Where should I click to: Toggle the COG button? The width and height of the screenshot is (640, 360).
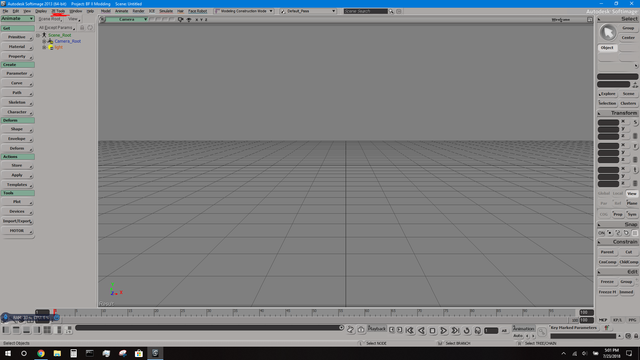coord(604,214)
